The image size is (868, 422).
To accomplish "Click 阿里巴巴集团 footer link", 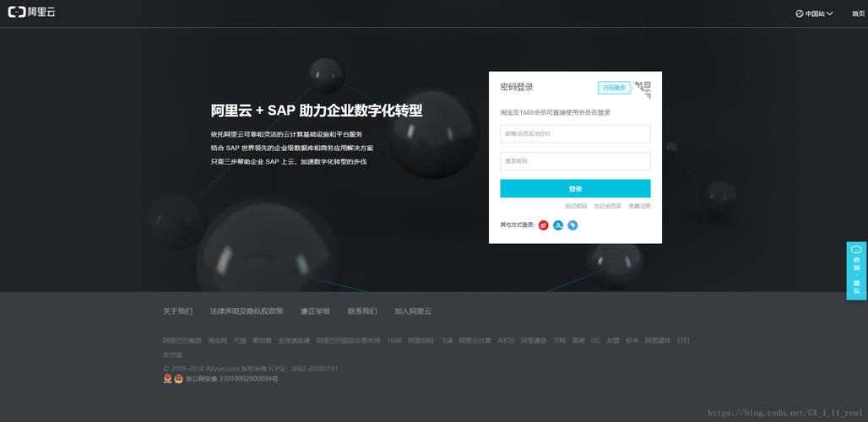I will (x=182, y=341).
